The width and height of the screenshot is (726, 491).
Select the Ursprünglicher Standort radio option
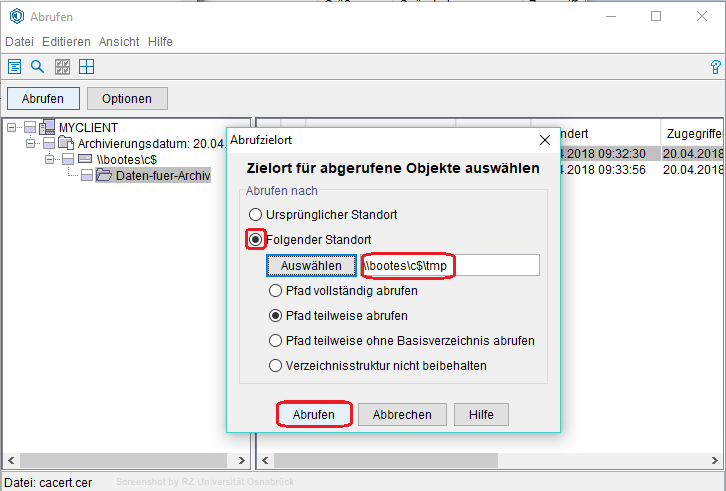pos(257,215)
